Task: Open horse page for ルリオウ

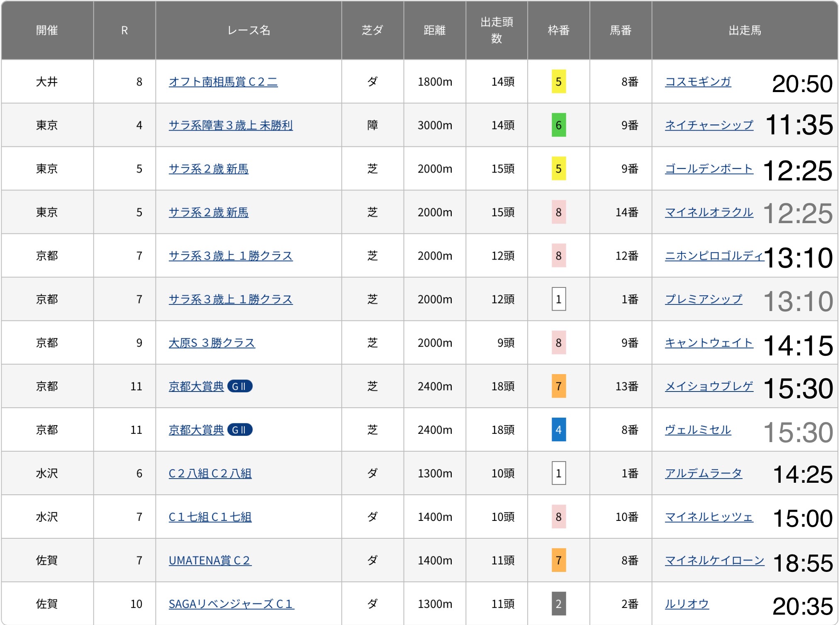Action: pyautogui.click(x=687, y=604)
